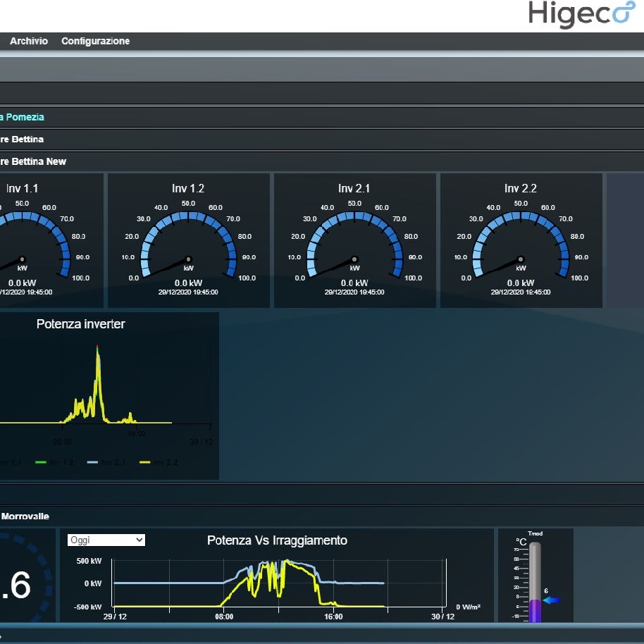Collapse the Bettina New plant section

(322, 161)
